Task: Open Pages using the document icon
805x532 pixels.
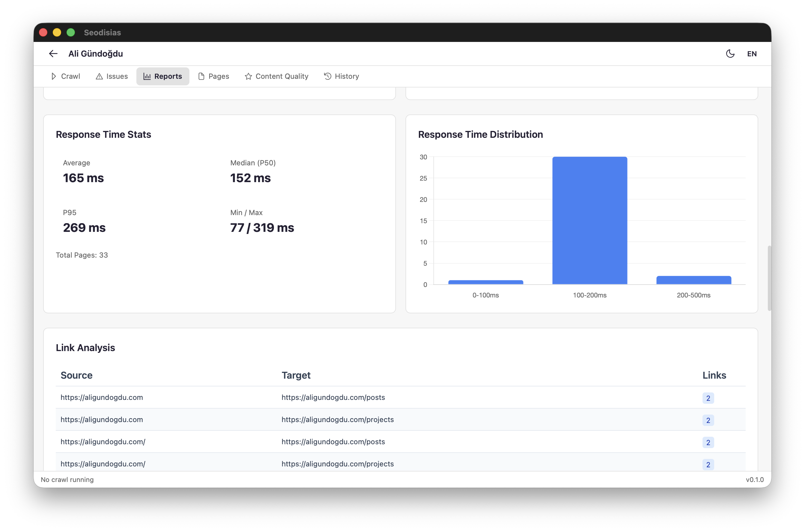Action: 201,76
